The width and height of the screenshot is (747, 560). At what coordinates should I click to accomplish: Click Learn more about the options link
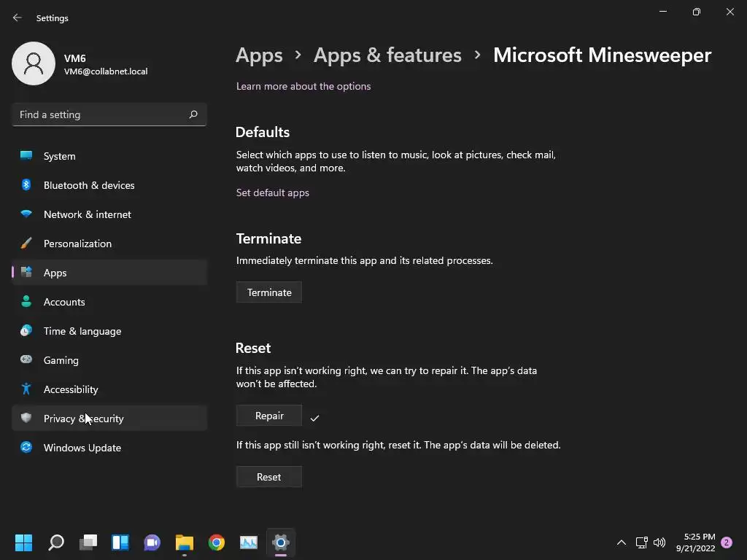[303, 86]
